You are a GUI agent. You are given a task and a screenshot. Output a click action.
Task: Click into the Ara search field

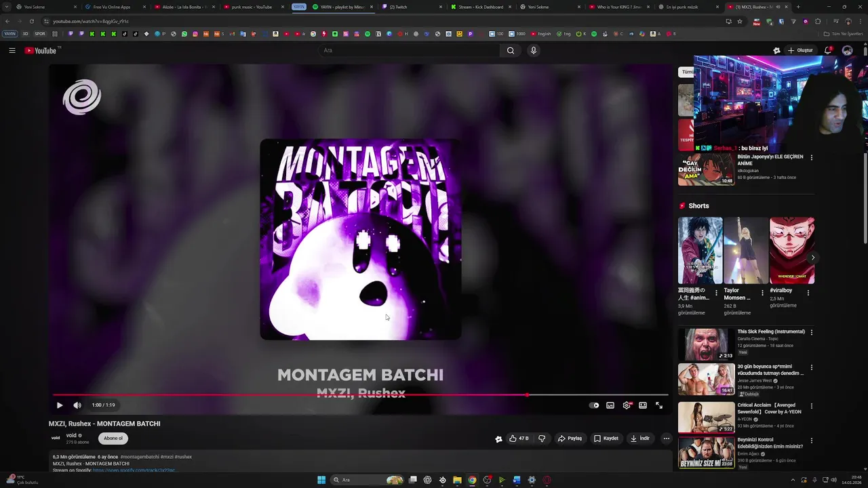(x=409, y=50)
